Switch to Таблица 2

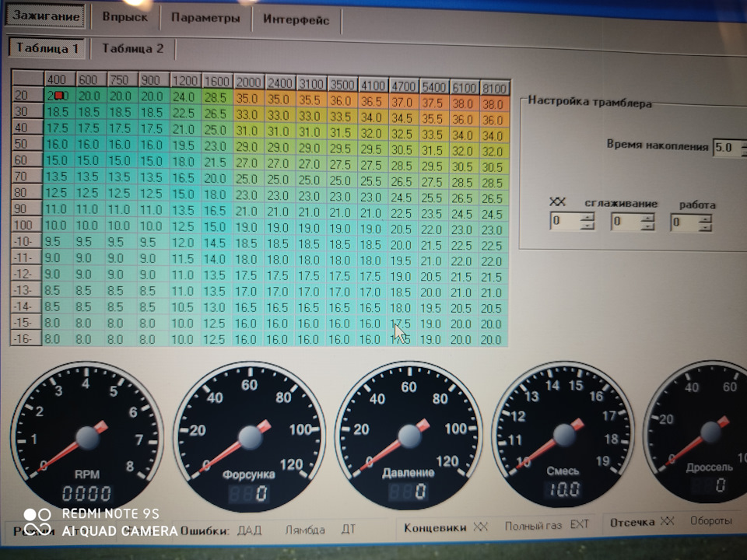pyautogui.click(x=132, y=48)
